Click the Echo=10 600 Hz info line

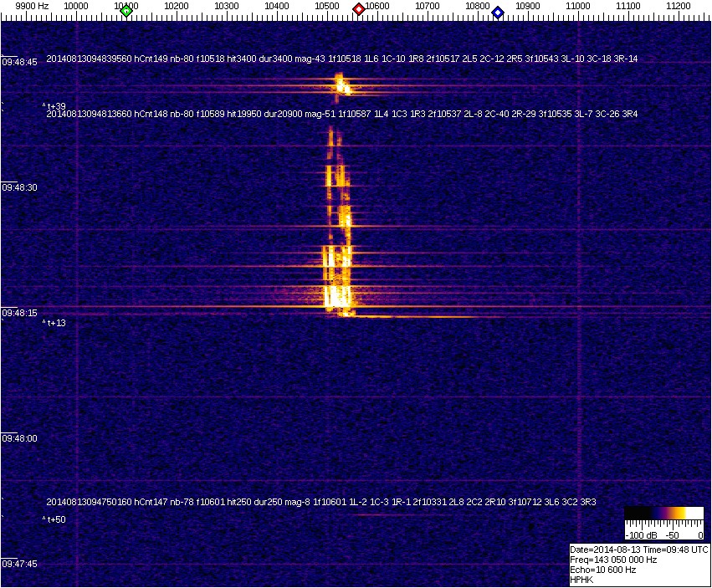pyautogui.click(x=602, y=570)
